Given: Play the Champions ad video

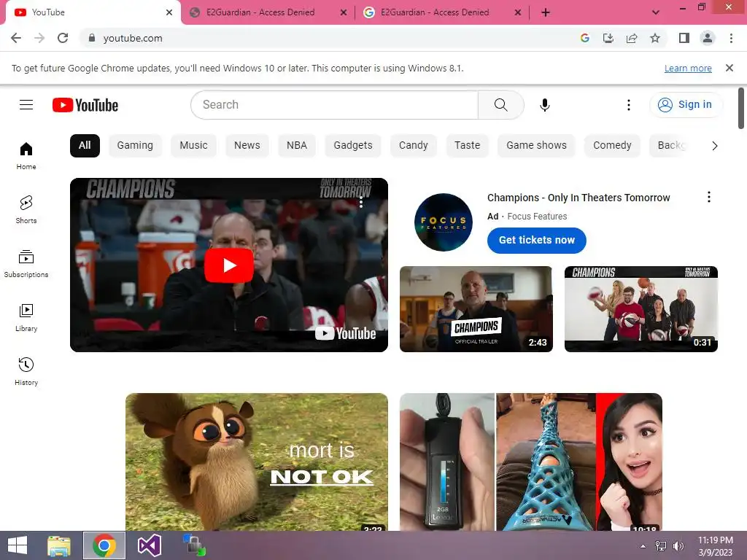Looking at the screenshot, I should point(228,265).
